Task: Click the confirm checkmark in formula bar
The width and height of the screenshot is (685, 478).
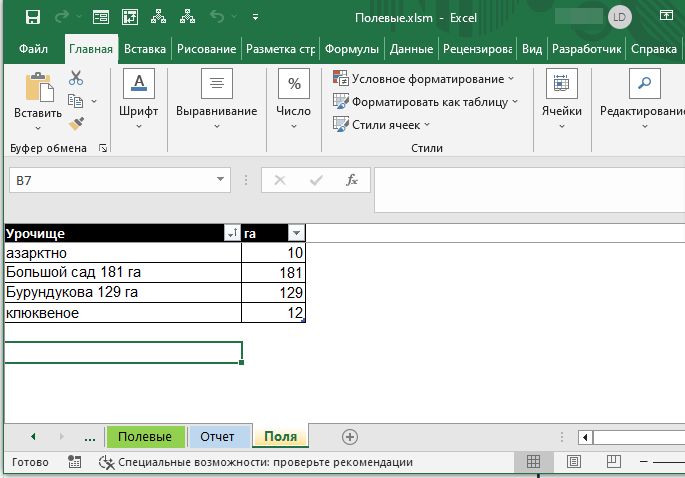Action: (x=316, y=180)
